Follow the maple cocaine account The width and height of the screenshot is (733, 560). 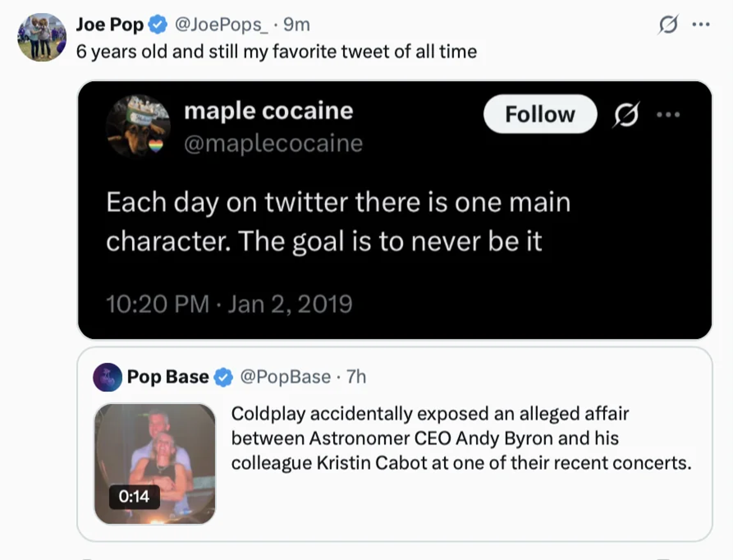[x=540, y=114]
